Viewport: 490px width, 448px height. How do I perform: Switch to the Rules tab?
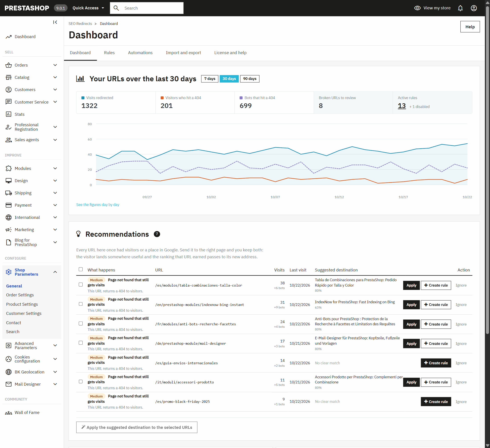coord(109,53)
